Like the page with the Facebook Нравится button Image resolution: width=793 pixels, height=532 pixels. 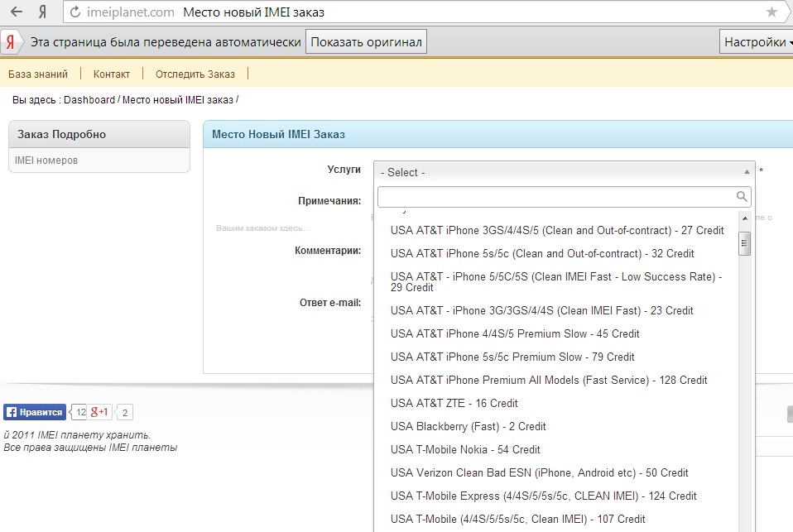(x=35, y=412)
